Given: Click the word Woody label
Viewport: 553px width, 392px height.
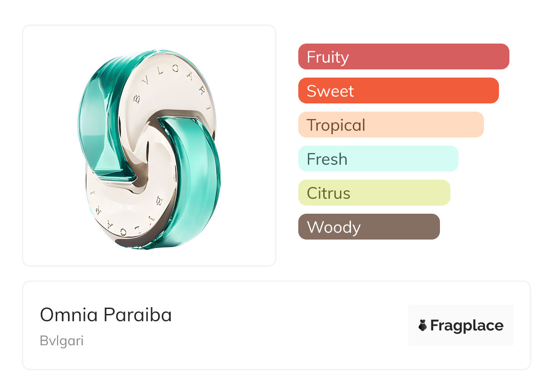Looking at the screenshot, I should pos(334,227).
